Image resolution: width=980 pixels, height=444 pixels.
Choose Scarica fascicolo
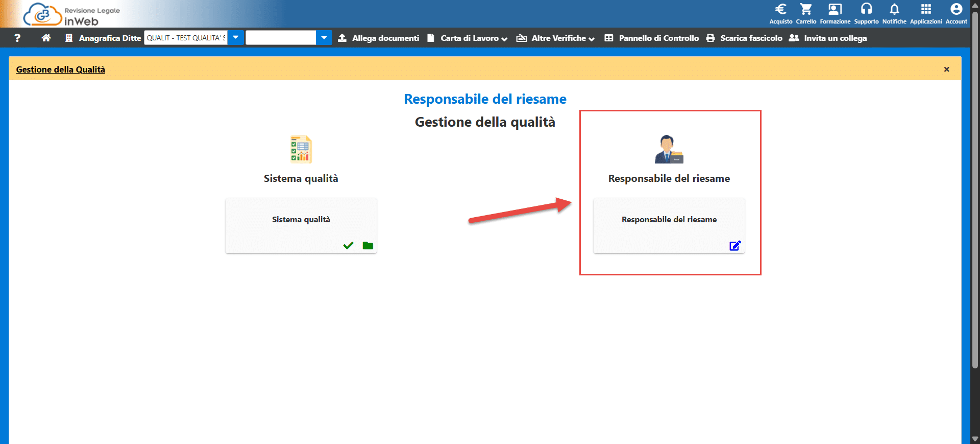tap(751, 38)
